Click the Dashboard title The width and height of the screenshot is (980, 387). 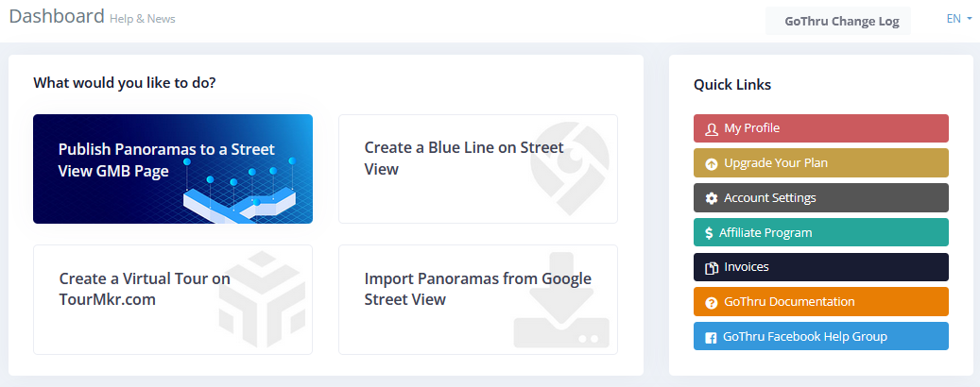click(x=57, y=16)
